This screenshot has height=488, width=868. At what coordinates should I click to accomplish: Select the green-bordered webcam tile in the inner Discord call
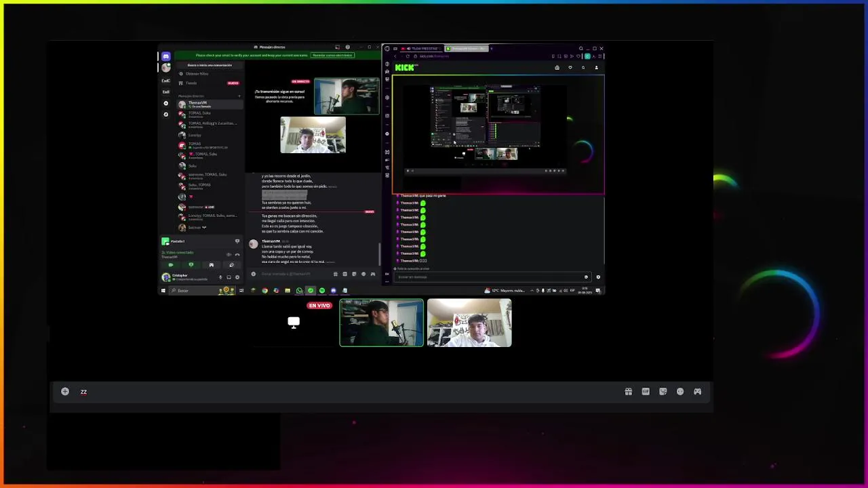pos(347,96)
